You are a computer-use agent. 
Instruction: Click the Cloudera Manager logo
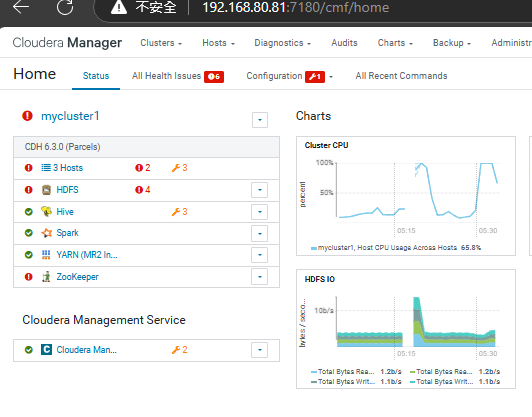pyautogui.click(x=67, y=43)
